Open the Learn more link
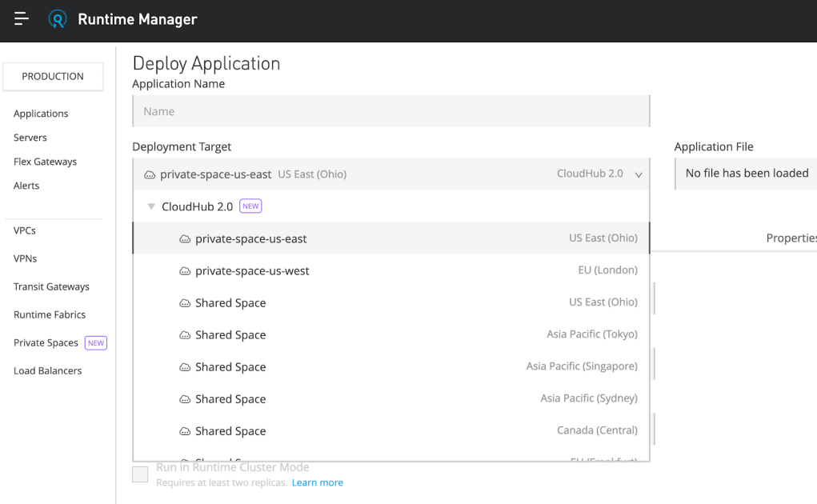The height and width of the screenshot is (504, 817). 317,482
